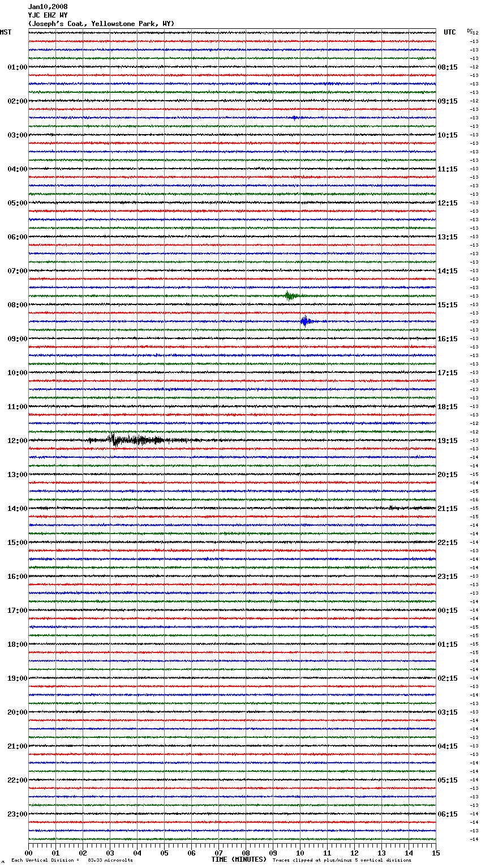Screen dimensions: 481x868
Task: Click the 02:15 UTC time label
Action: (448, 678)
